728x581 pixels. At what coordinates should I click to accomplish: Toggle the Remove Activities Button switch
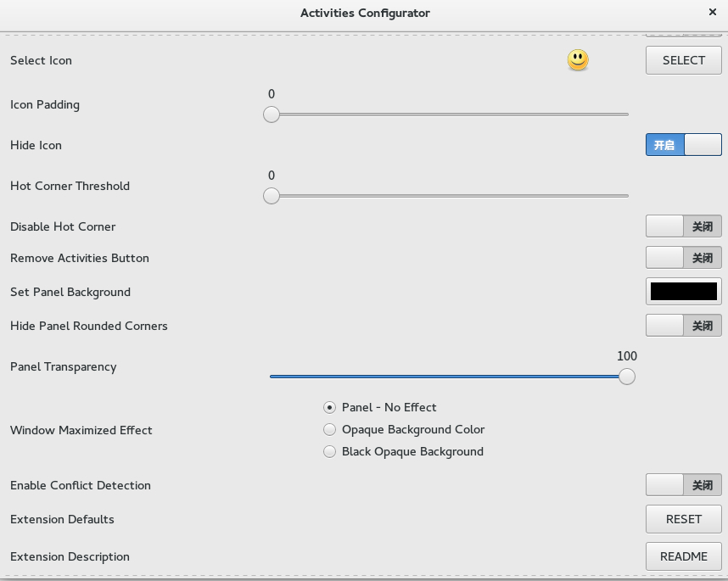coord(683,258)
